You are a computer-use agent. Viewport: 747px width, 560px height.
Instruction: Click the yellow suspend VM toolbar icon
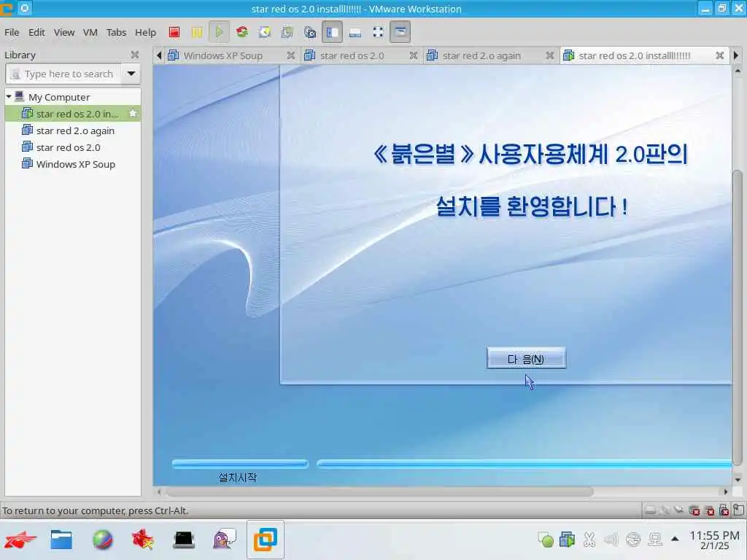pos(197,32)
